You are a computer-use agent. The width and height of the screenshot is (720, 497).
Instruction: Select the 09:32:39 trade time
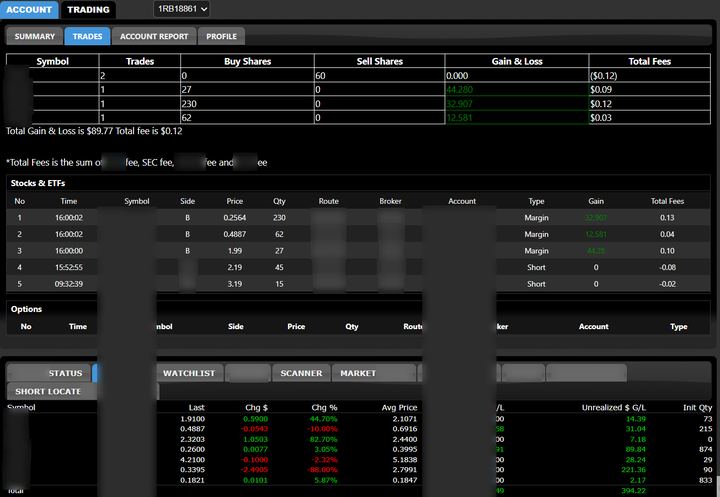[69, 284]
